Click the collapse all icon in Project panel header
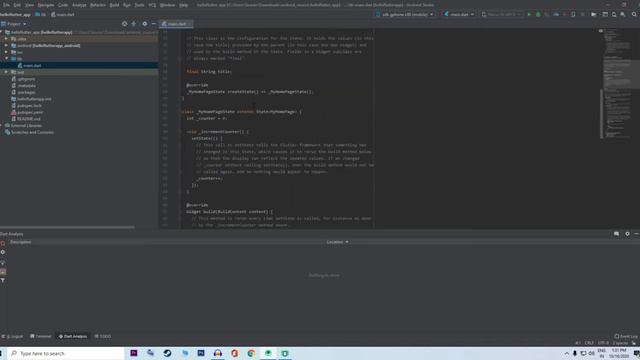This screenshot has width=640, height=360. [133, 24]
